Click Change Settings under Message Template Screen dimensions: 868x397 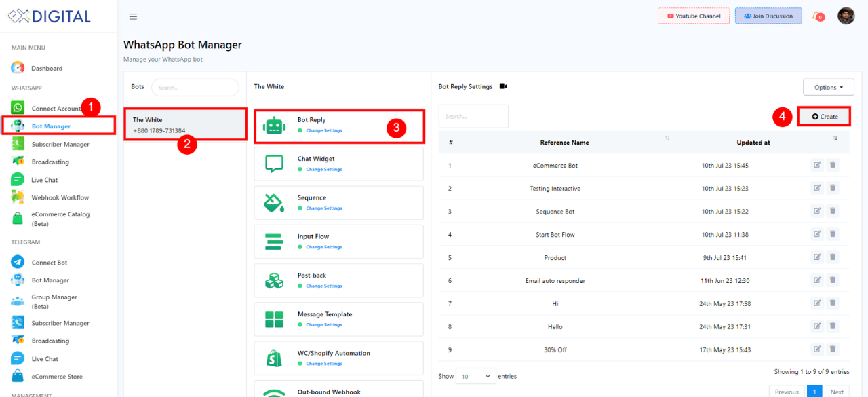click(323, 324)
